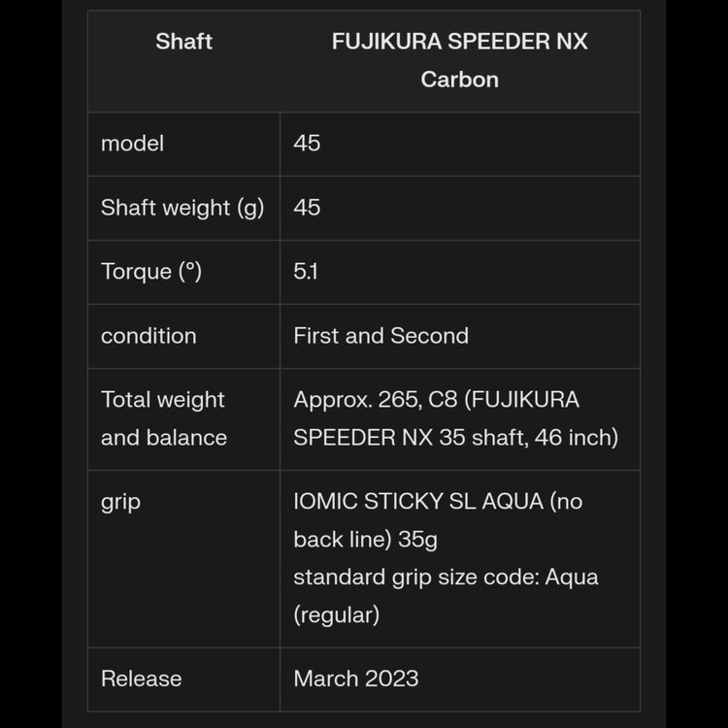Screen dimensions: 728x728
Task: Select the torque value 5.1
Action: point(305,272)
